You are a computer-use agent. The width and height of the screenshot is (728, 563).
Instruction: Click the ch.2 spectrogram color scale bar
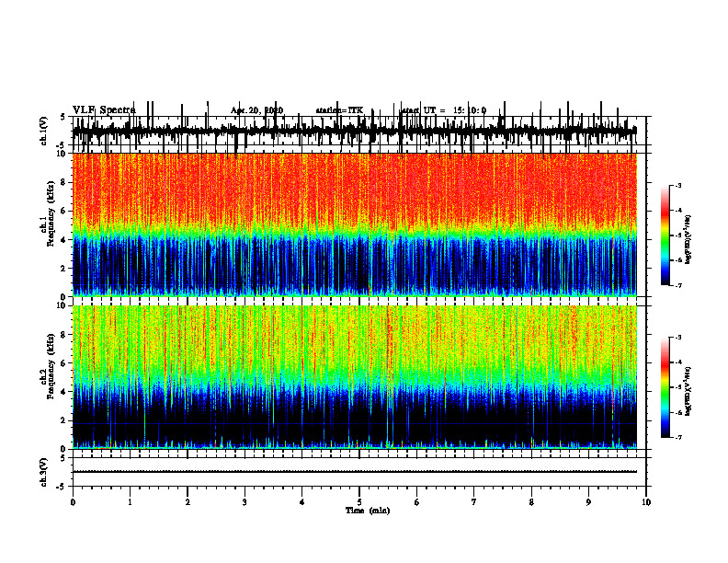(665, 387)
